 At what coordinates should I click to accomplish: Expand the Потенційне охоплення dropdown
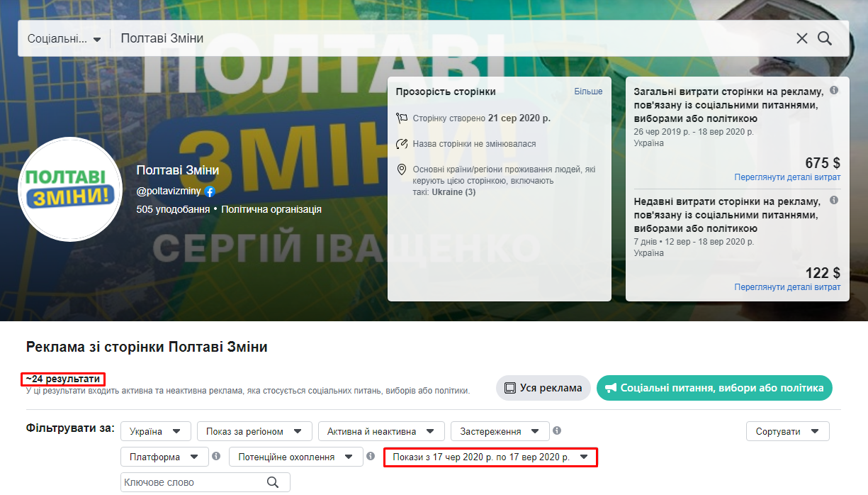pos(296,457)
